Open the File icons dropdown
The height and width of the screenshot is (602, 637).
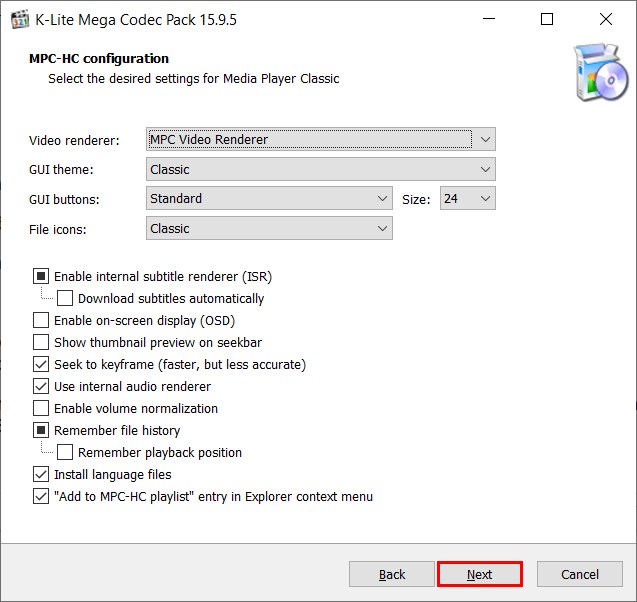click(269, 228)
